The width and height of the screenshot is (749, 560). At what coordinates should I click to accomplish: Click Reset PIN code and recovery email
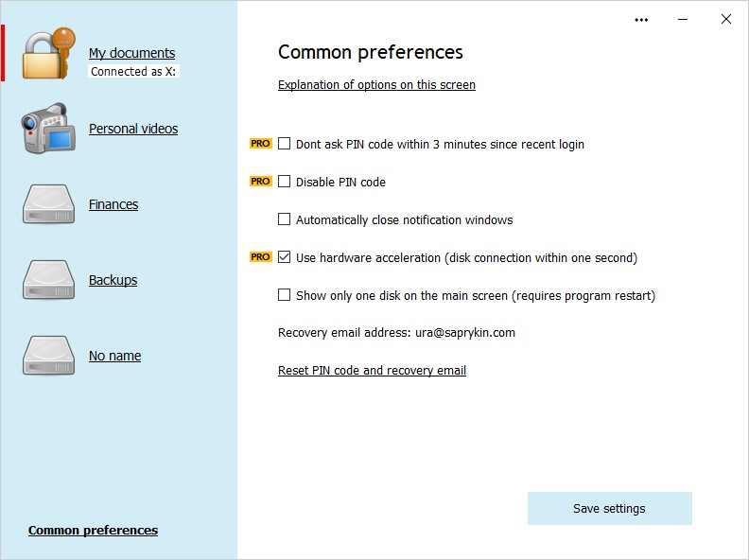(x=372, y=371)
